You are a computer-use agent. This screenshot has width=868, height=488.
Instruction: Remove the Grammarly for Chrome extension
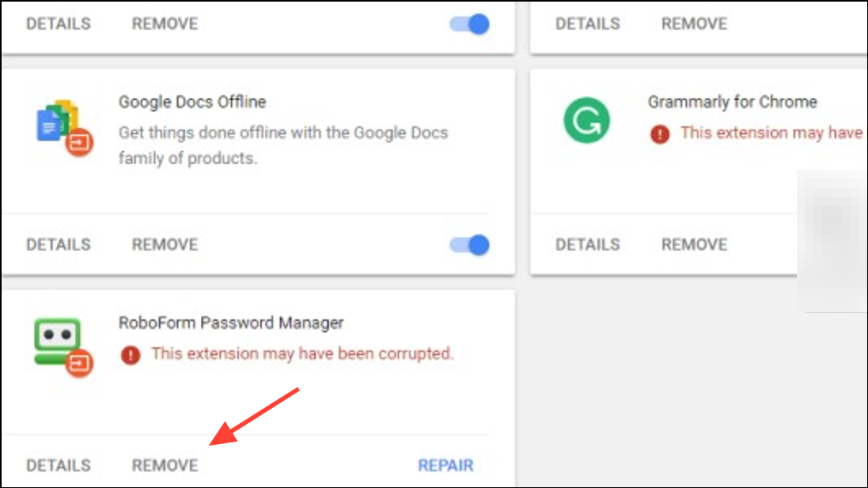pos(694,245)
